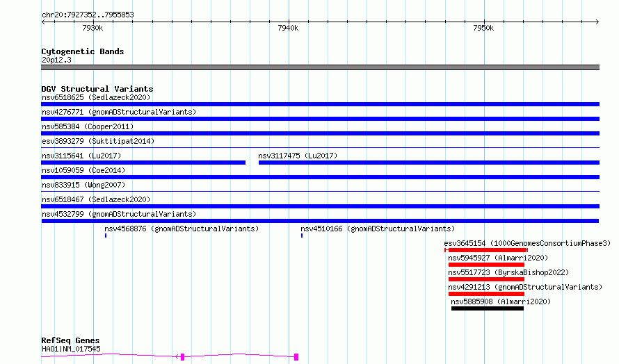Select the 20p12.3 band label
This screenshot has height=364, width=619.
pos(56,60)
